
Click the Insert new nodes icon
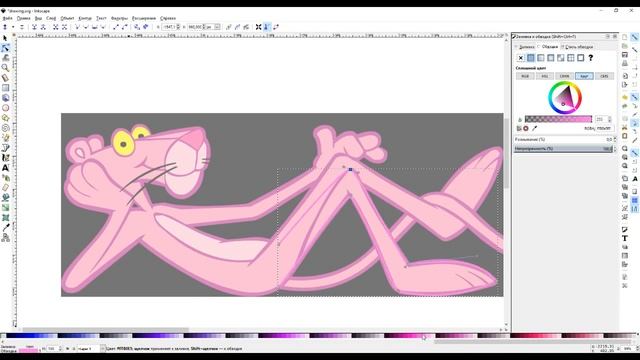(x=5, y=27)
